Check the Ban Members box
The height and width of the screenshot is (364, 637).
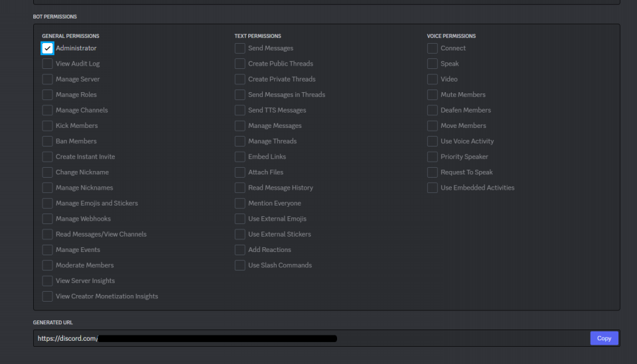47,141
